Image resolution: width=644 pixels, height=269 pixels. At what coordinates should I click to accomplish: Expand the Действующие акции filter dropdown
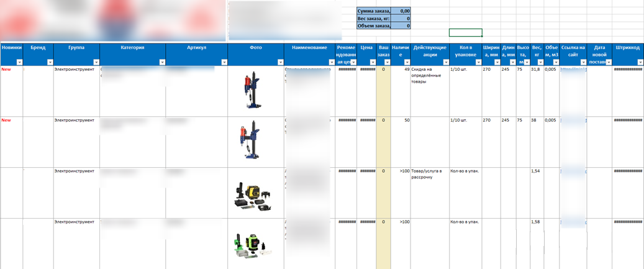coord(445,62)
